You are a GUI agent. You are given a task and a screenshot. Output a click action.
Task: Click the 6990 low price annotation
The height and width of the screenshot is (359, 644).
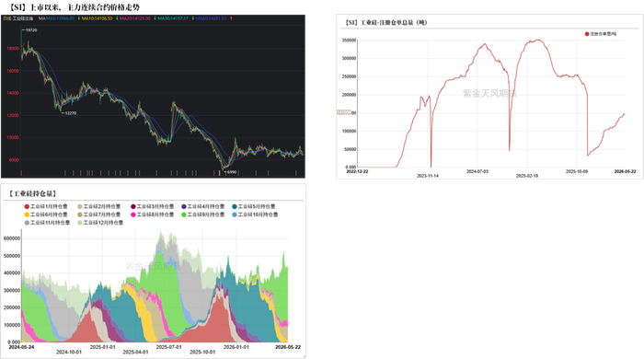[x=232, y=172]
